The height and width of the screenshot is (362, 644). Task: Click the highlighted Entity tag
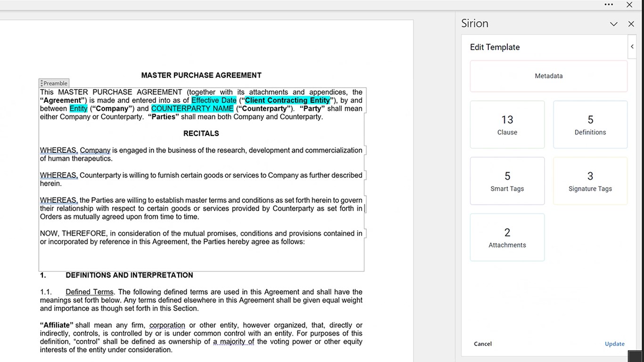tap(78, 108)
